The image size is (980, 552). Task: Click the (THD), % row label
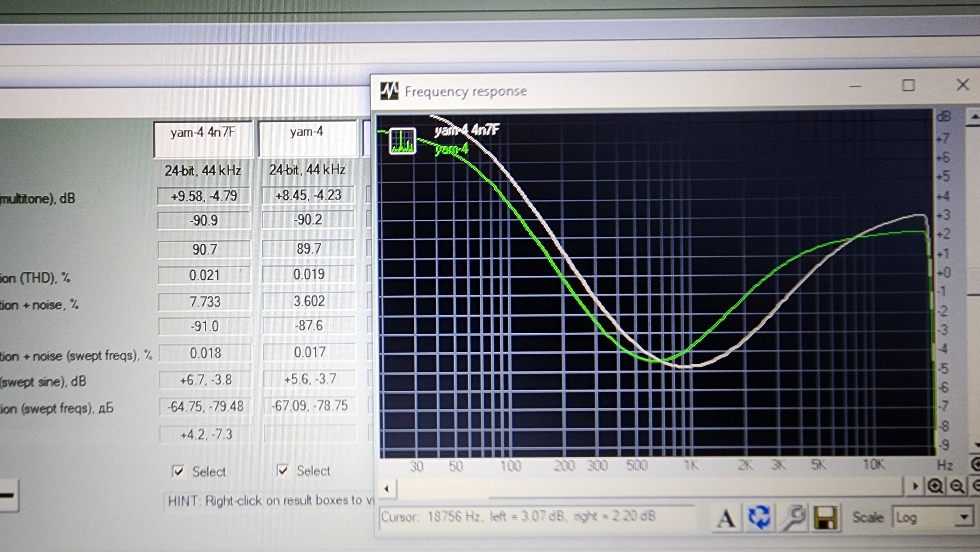[35, 278]
